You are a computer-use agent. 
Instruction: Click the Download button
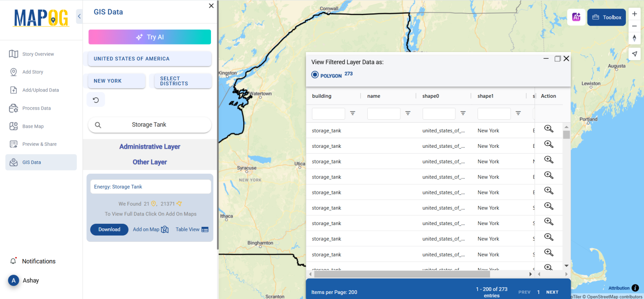coord(109,229)
